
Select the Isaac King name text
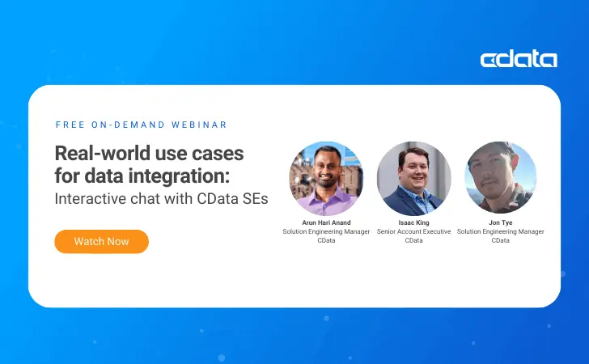(x=413, y=222)
